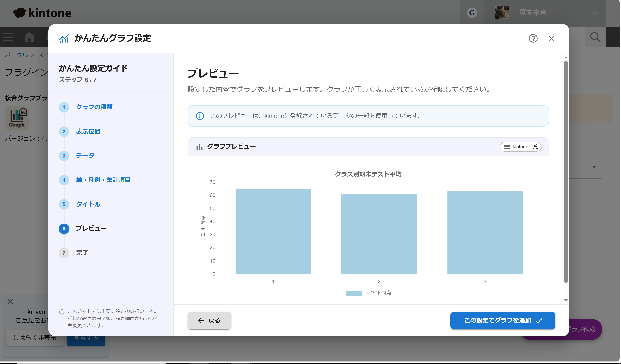Viewport: 621px width, 364px height.
Task: Close the kinveni feedback popup
Action: [10, 302]
